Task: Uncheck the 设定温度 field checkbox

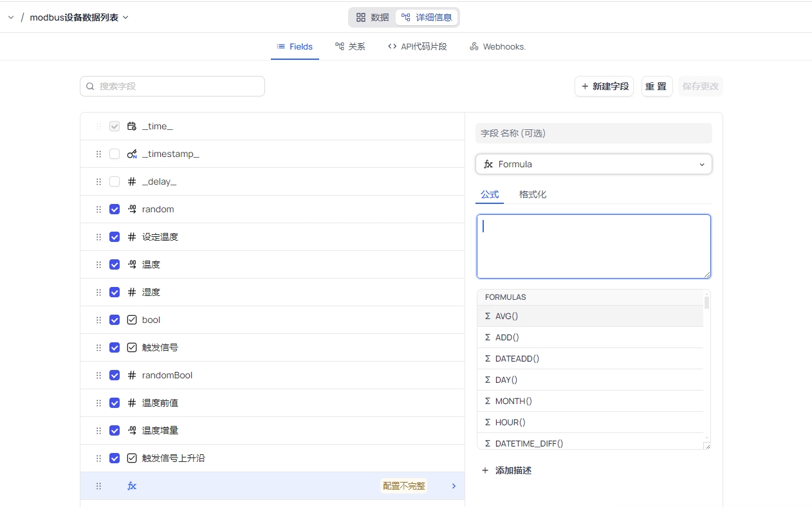Action: [x=115, y=237]
